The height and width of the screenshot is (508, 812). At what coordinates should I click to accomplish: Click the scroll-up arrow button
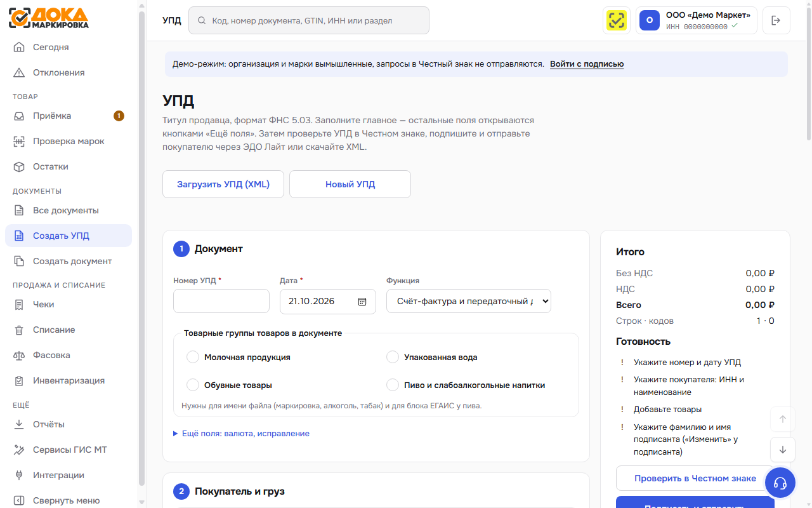[783, 419]
